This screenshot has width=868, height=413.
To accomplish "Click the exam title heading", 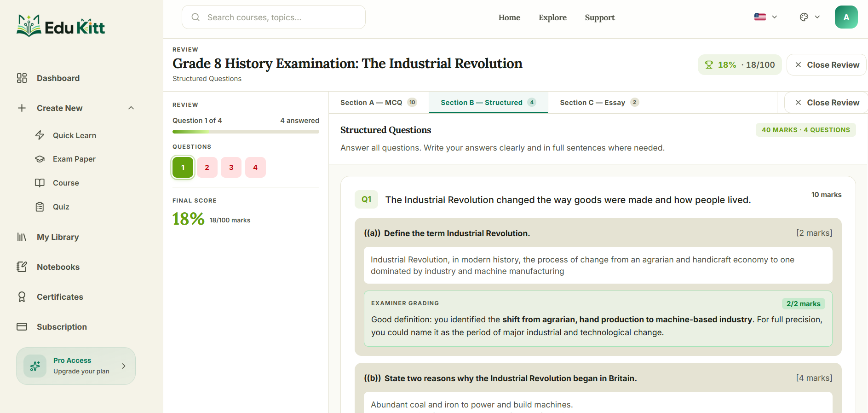I will [x=347, y=64].
